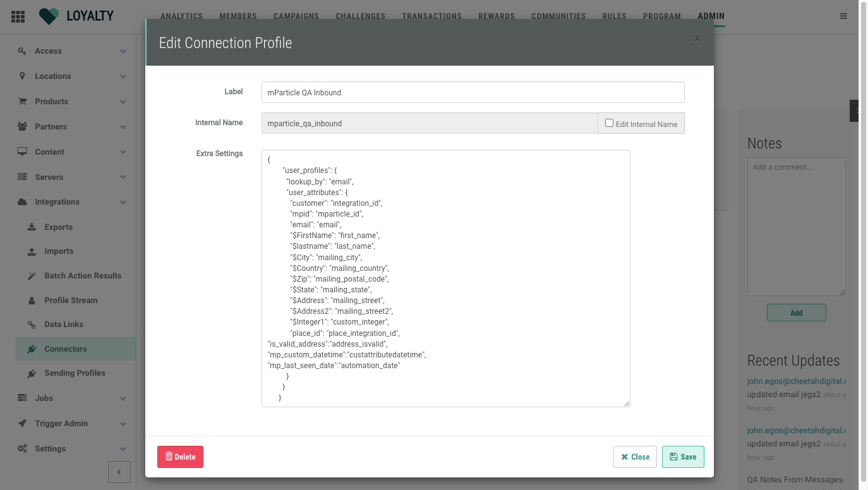
Task: Click the Imports upload icon
Action: pos(32,251)
